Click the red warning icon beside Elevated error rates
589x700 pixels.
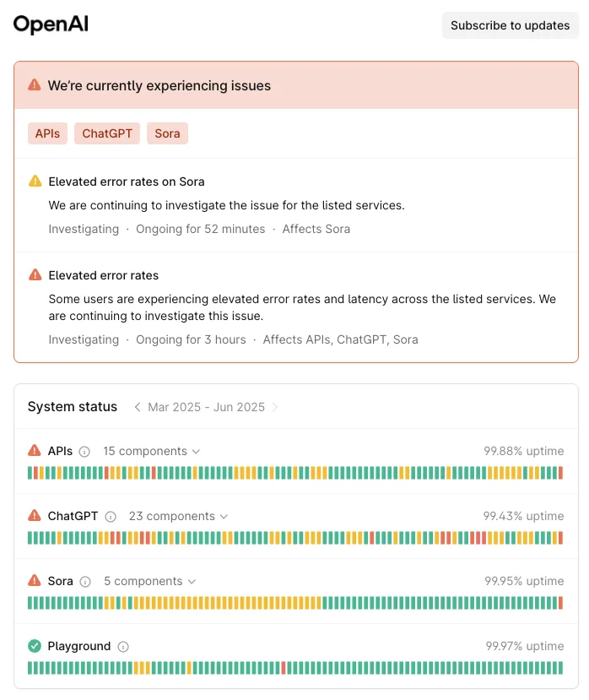(x=35, y=274)
